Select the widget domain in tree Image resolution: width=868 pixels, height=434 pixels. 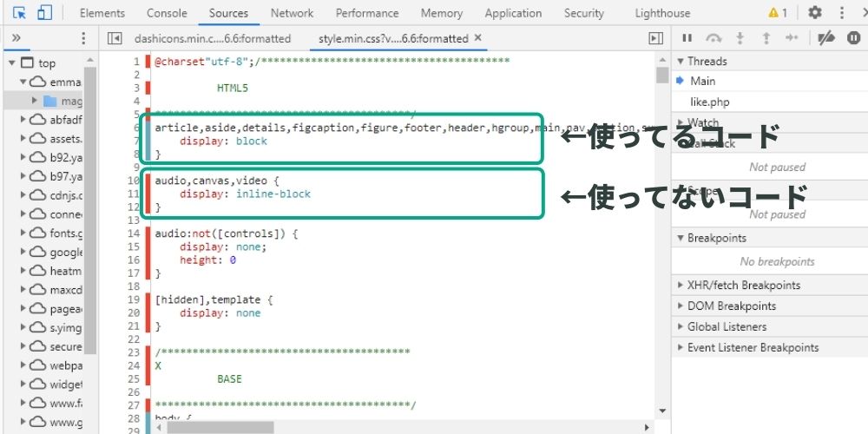pyautogui.click(x=66, y=385)
